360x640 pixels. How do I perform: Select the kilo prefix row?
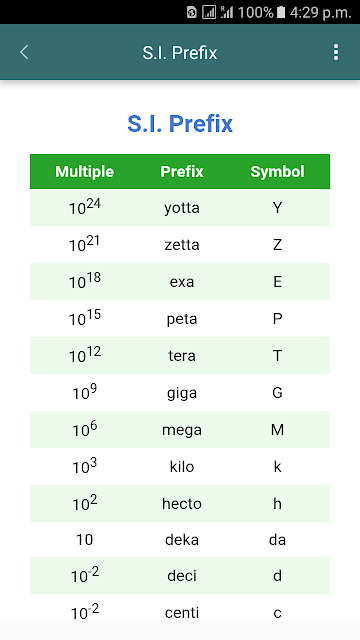click(180, 467)
